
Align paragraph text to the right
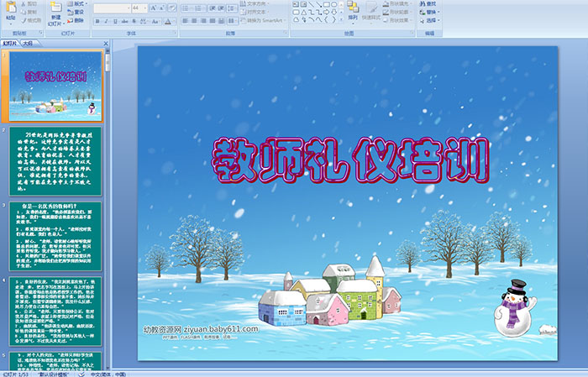tap(203, 21)
